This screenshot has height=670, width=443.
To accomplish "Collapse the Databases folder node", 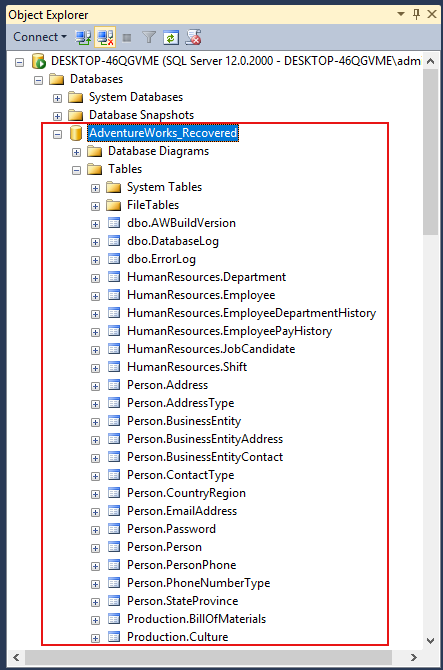I will pos(38,80).
